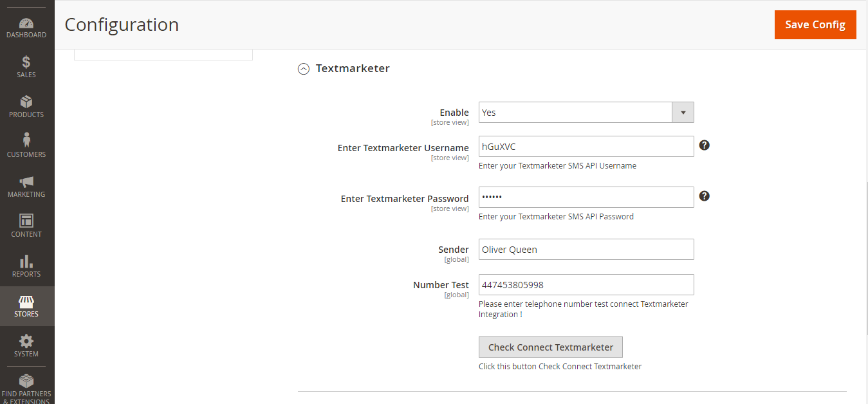Open the Products box icon
This screenshot has height=404, width=868.
tap(26, 102)
